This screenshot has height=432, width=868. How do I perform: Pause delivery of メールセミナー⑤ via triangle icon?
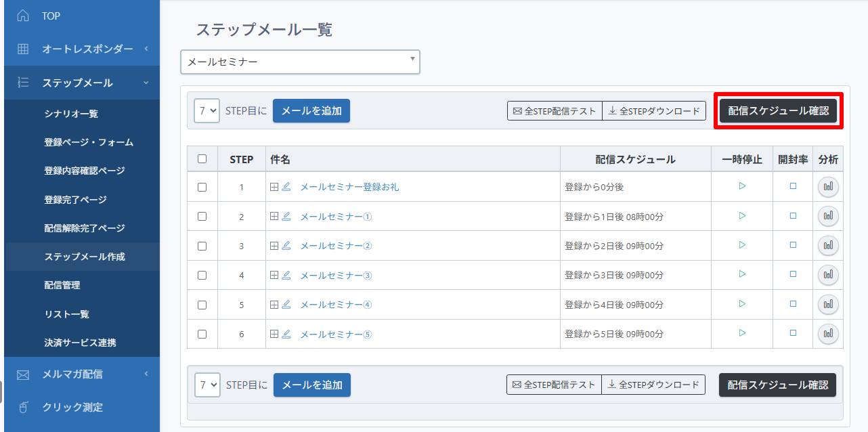pyautogui.click(x=742, y=333)
